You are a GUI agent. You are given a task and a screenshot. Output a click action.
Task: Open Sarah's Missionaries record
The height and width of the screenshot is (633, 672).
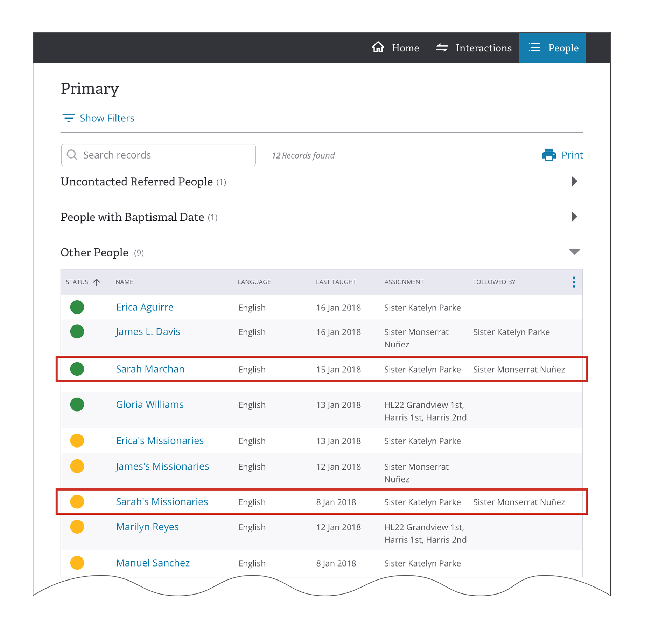[x=162, y=502]
